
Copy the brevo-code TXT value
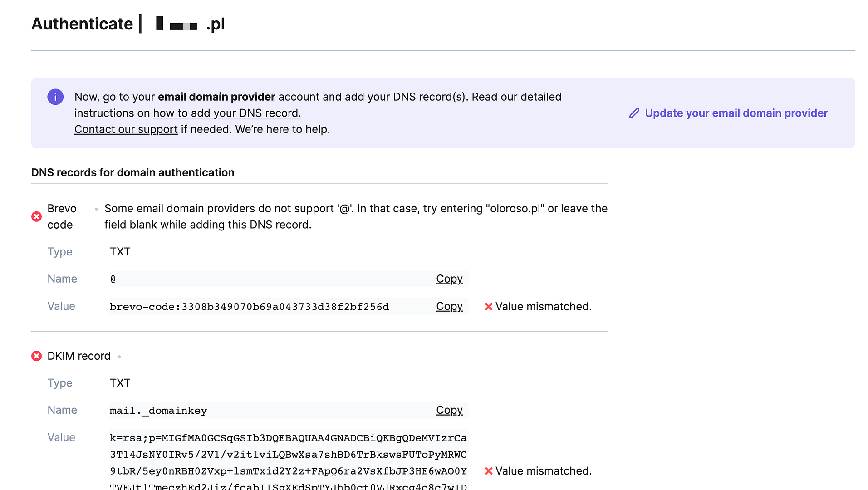tap(449, 306)
